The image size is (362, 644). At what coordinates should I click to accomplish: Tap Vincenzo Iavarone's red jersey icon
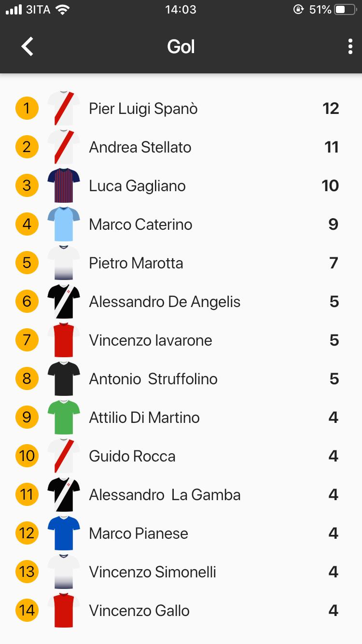(x=64, y=340)
